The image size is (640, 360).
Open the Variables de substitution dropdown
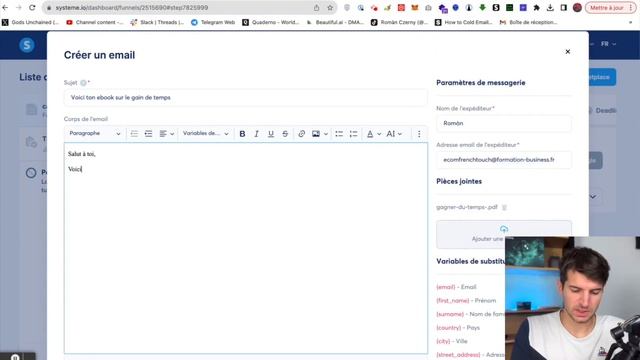click(205, 133)
